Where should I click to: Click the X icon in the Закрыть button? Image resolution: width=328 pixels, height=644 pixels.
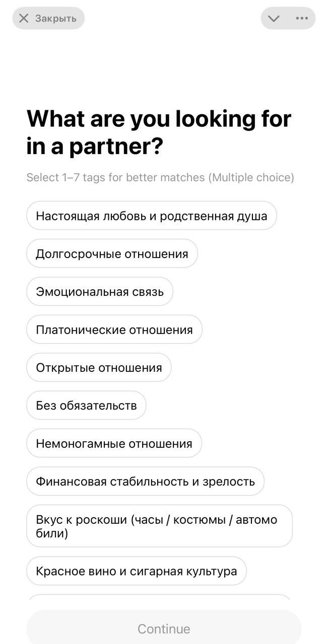tap(23, 18)
